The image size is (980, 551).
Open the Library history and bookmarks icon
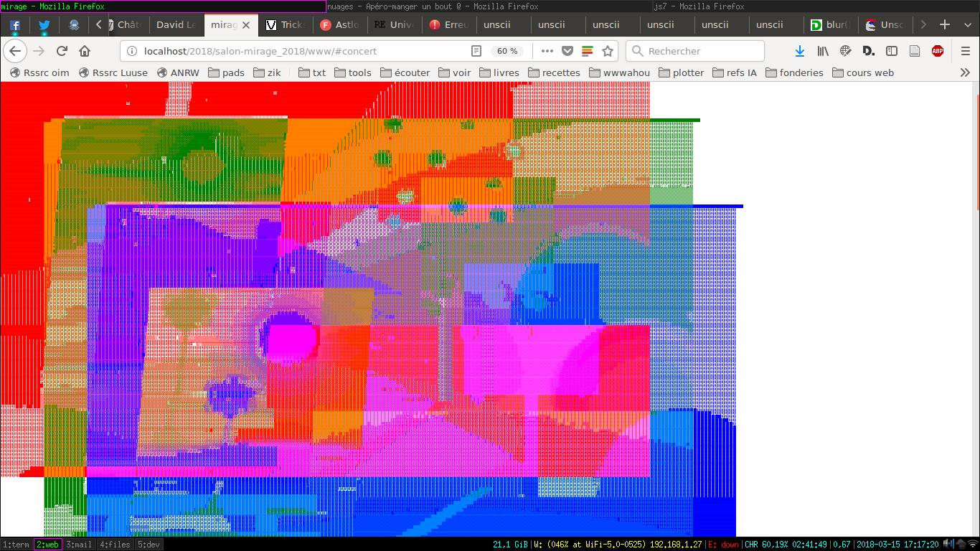point(823,51)
